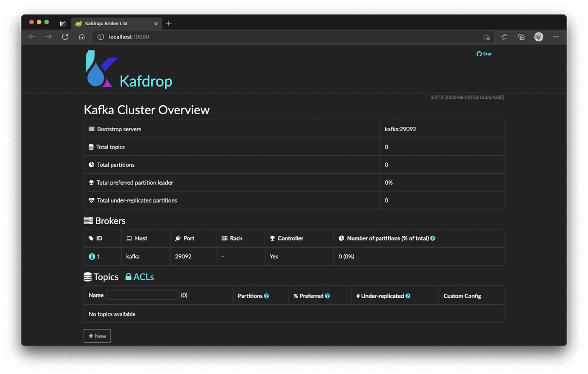Click the Kafdrop logo
This screenshot has height=374, width=588.
129,69
